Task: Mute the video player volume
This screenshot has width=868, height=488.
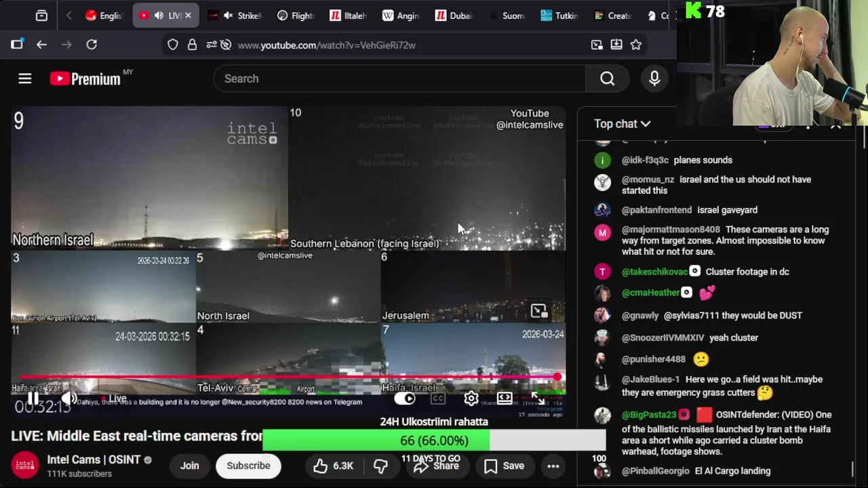Action: (x=68, y=399)
